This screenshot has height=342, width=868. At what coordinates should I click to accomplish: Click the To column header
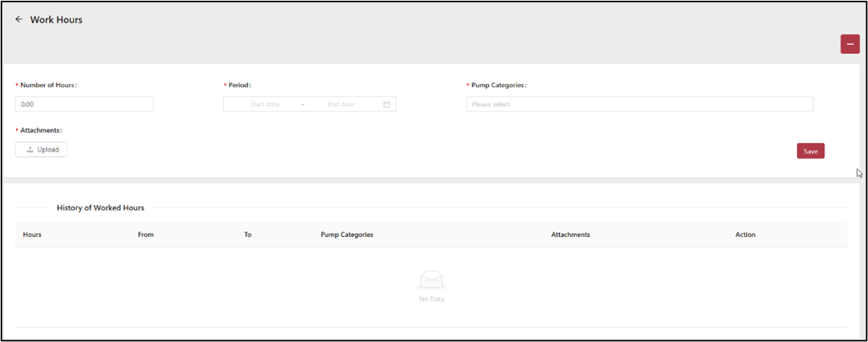[x=247, y=235]
